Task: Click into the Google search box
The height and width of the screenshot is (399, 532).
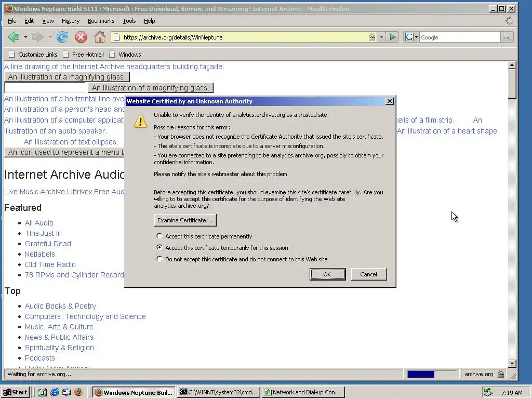Action: click(460, 37)
